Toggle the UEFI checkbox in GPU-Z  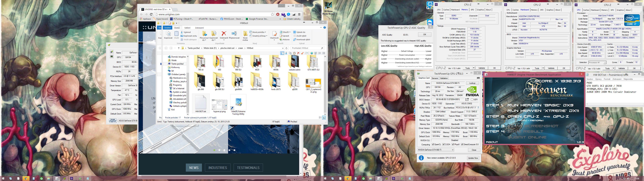coord(472,100)
